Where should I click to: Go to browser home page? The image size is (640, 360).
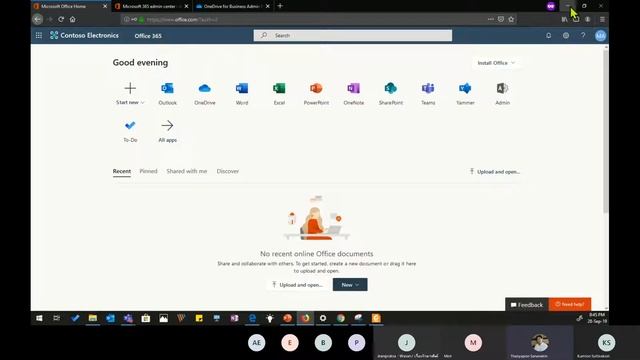[x=73, y=19]
